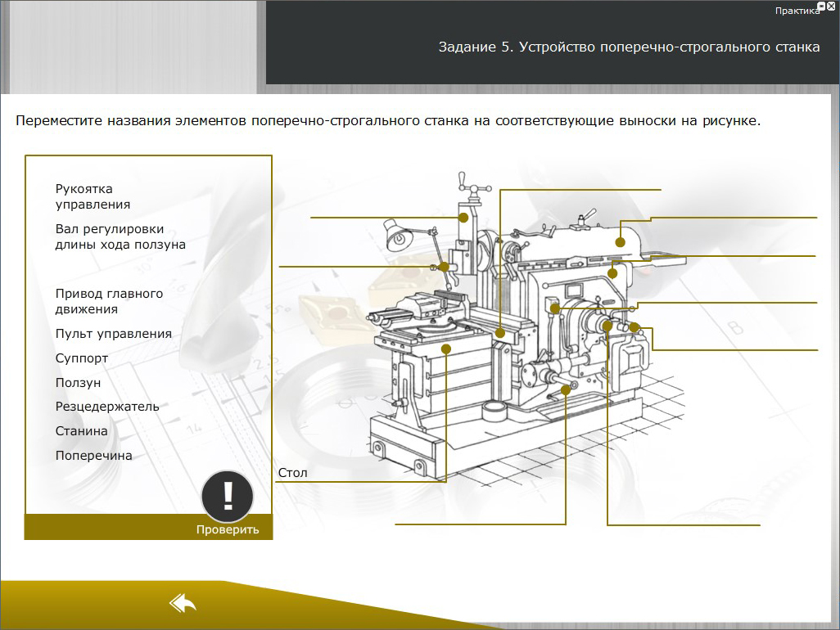
Task: Choose the Пульт управления label
Action: (x=113, y=334)
